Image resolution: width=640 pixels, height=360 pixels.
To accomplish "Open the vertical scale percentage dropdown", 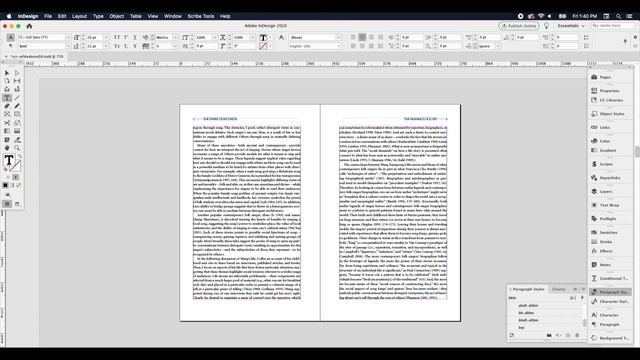I will coord(215,37).
